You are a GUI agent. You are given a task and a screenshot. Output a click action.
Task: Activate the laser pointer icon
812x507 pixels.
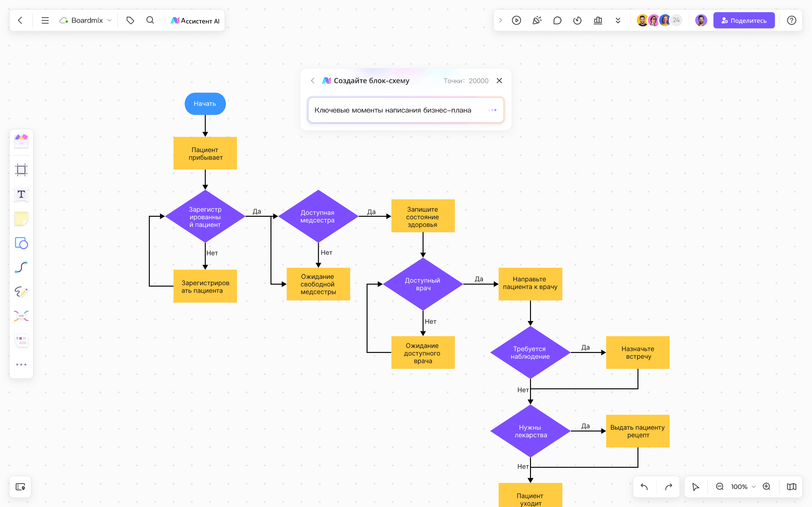click(x=537, y=20)
